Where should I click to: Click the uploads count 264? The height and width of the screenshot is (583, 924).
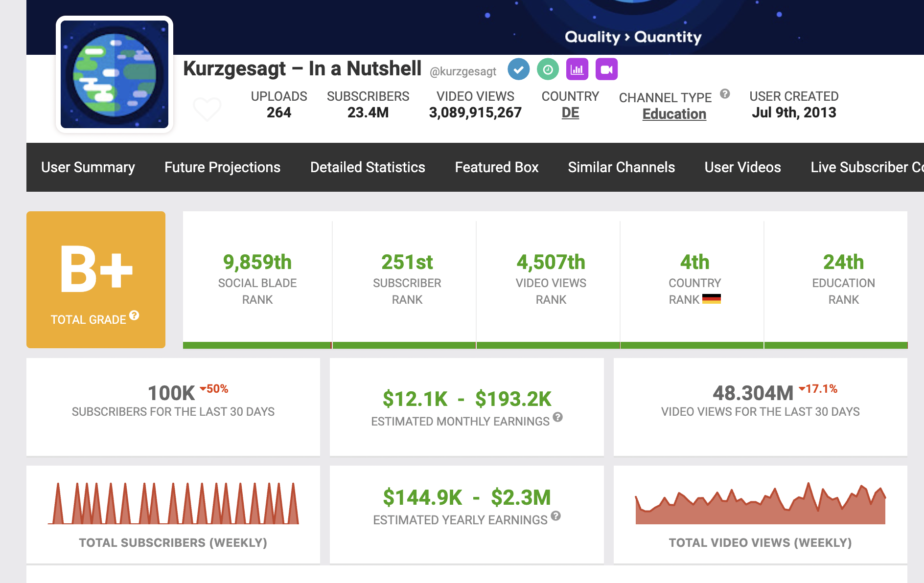(x=279, y=112)
